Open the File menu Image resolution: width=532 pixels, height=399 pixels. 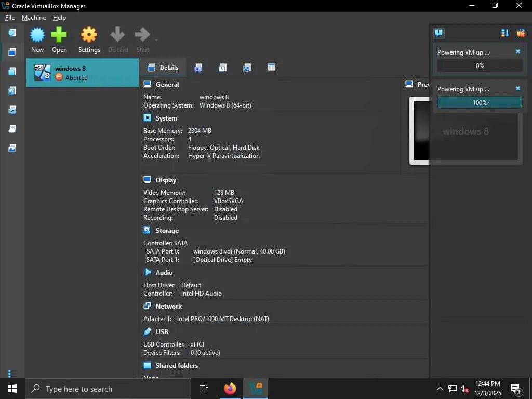pyautogui.click(x=10, y=18)
